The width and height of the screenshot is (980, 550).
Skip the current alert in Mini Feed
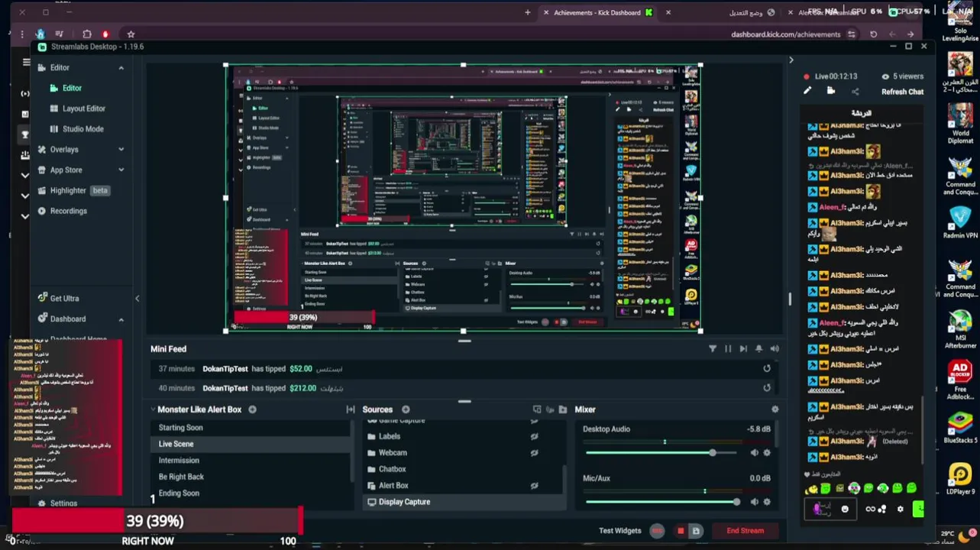(743, 349)
